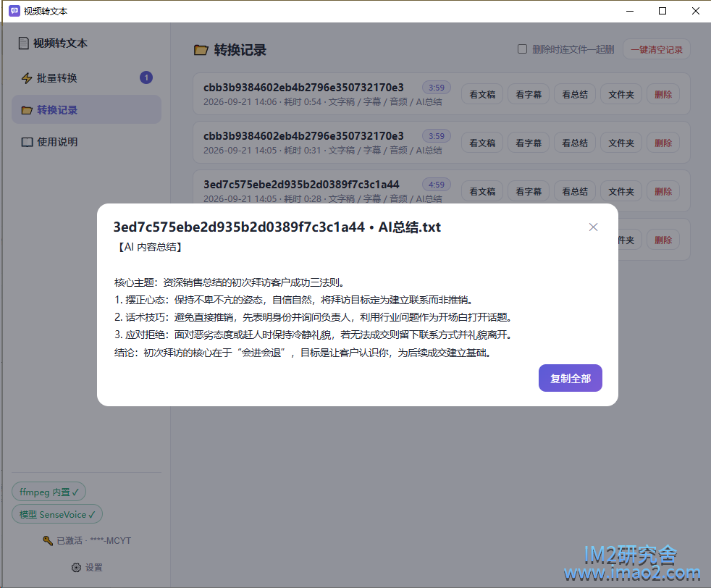711x588 pixels.
Task: Click the notification badge showing 1 on 批量转换
Action: pos(146,78)
